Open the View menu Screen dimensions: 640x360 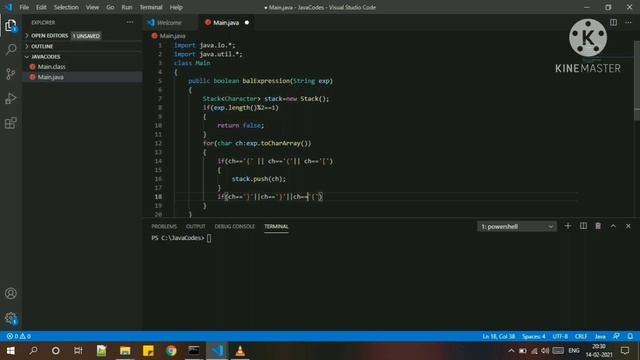tap(92, 7)
